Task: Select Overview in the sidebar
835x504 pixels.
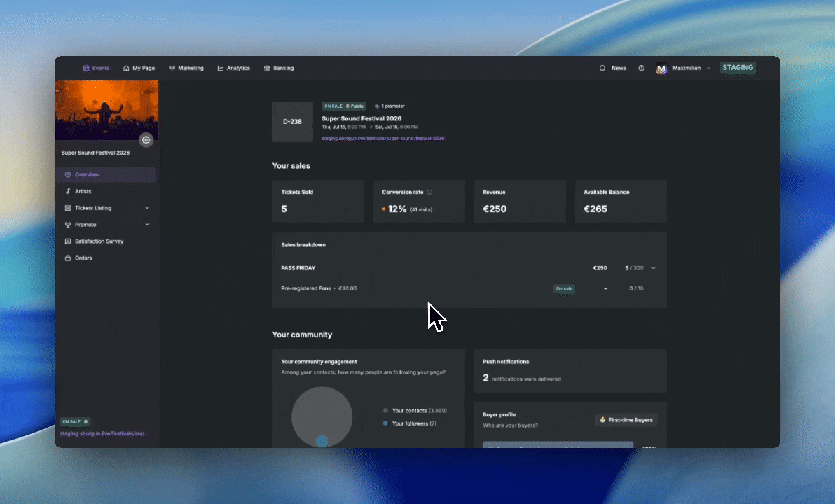Action: coord(106,174)
